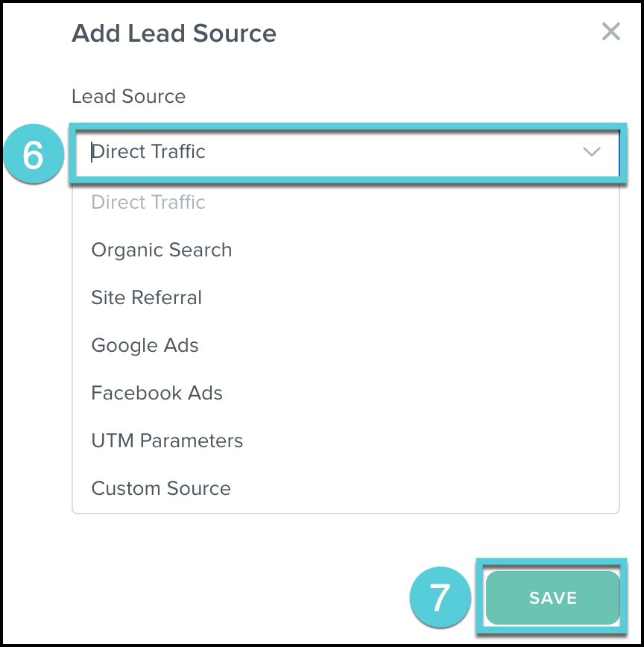Choose Organic Search from the list
The width and height of the screenshot is (644, 647).
point(162,250)
